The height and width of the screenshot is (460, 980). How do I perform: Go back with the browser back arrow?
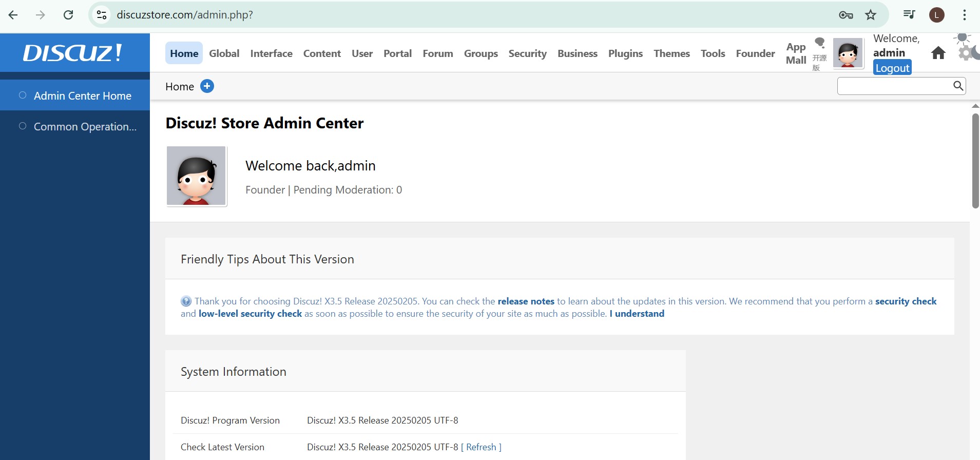(13, 15)
